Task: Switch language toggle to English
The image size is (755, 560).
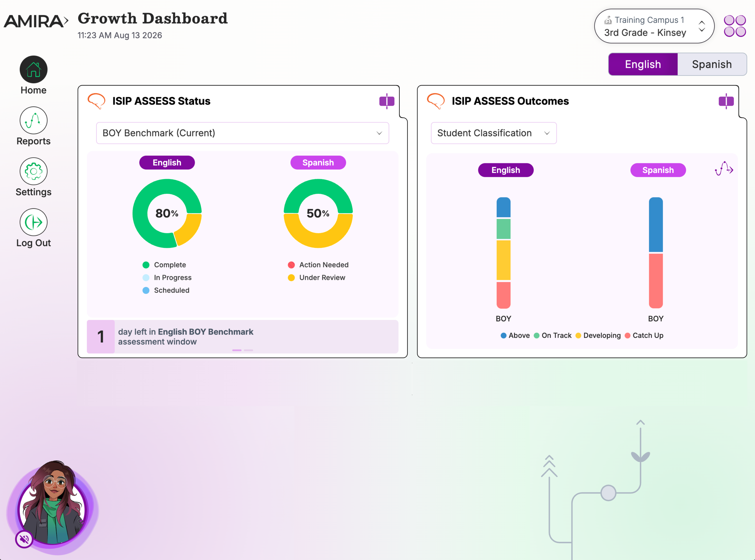Action: [x=643, y=64]
